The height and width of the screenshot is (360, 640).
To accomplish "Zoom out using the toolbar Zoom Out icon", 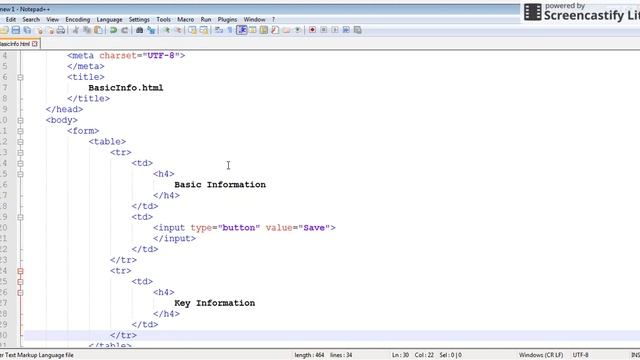I will (x=178, y=30).
